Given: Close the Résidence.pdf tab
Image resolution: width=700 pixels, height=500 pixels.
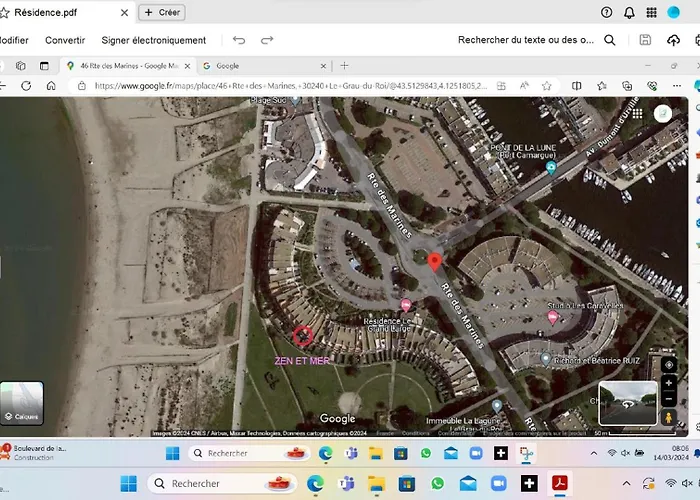Looking at the screenshot, I should [124, 13].
